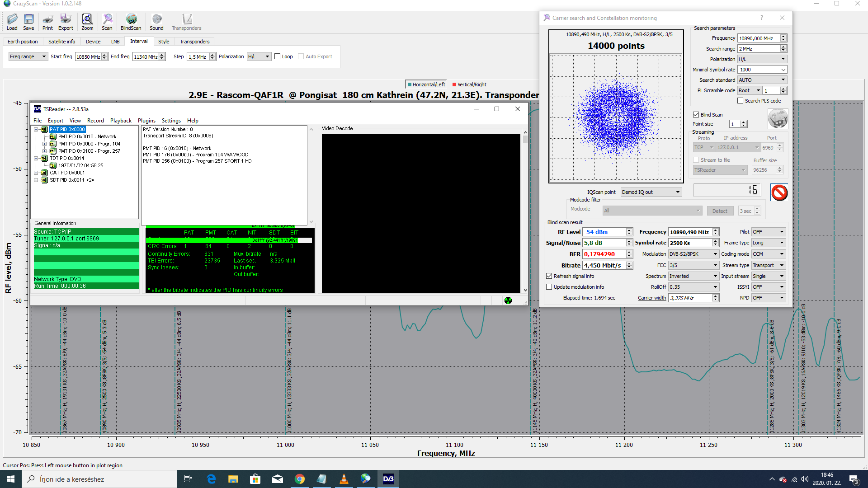Open Task View on taskbar
The width and height of the screenshot is (868, 488).
point(188,479)
